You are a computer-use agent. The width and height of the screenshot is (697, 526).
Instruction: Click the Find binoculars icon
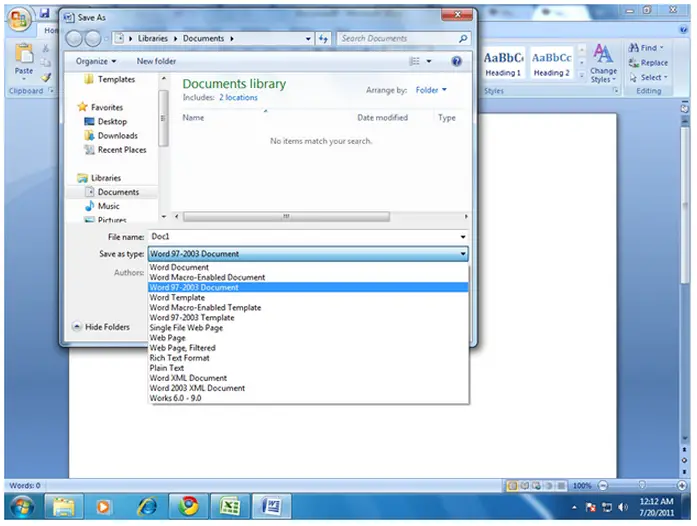(633, 47)
